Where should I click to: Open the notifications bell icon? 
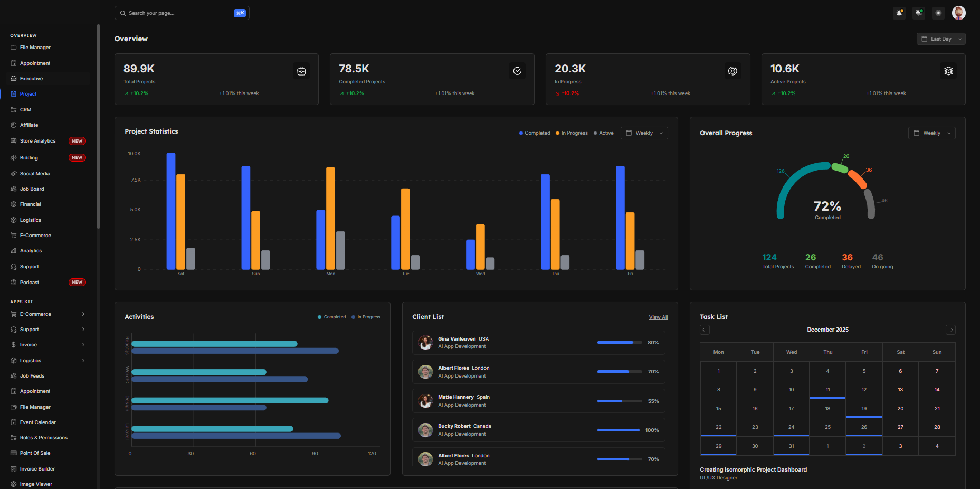[899, 13]
